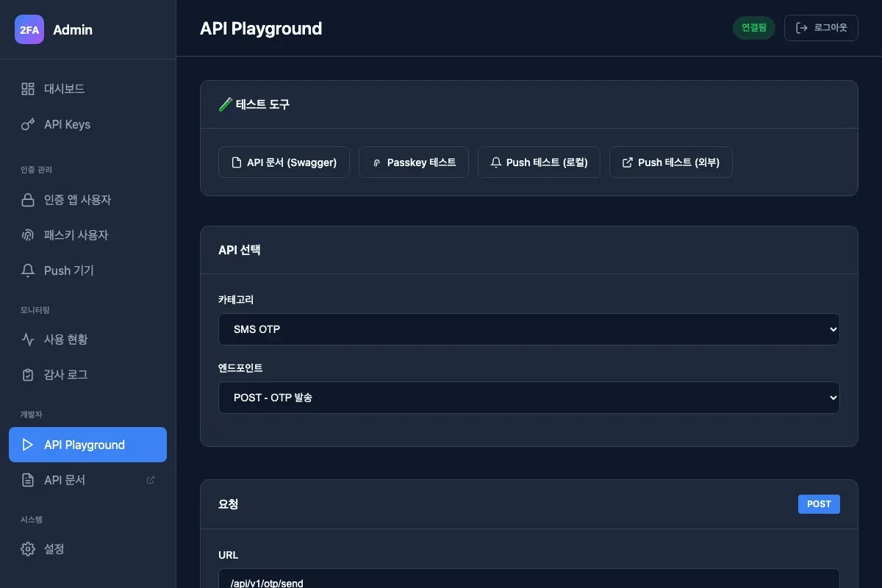Click the activity icon beside 사용 현황

pos(28,339)
